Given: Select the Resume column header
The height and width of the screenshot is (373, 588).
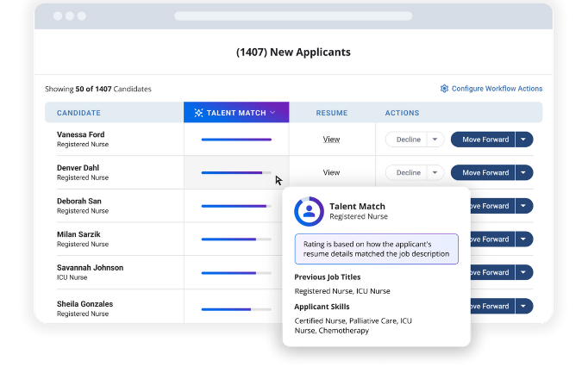Looking at the screenshot, I should 331,113.
